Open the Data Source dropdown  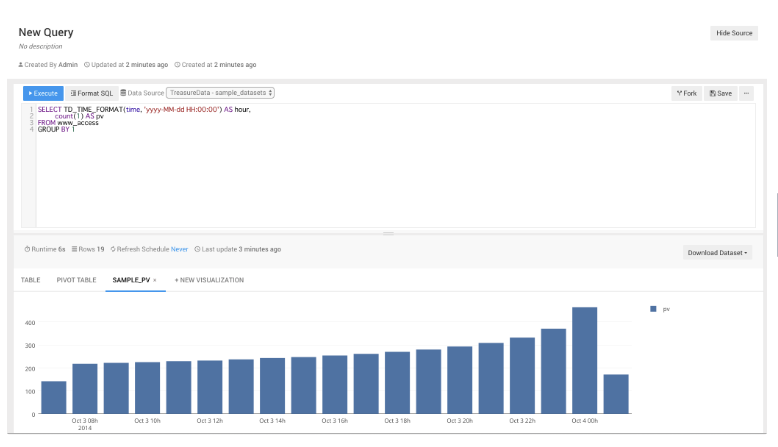[220, 93]
